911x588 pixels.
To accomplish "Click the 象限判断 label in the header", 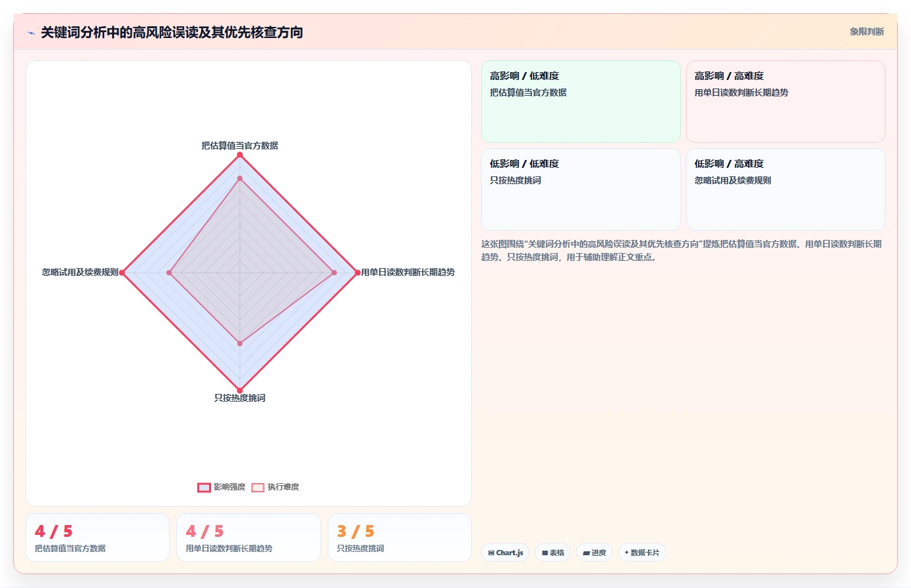I will (866, 31).
